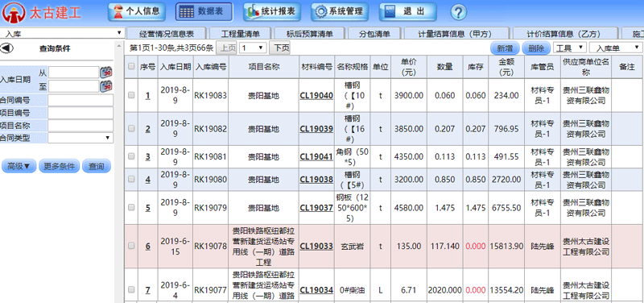The width and height of the screenshot is (644, 303).
Task: Check the row with RK19078
Action: 131,246
